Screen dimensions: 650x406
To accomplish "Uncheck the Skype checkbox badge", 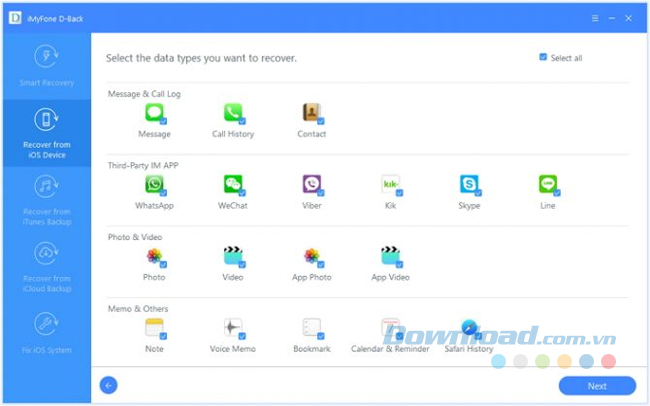I will tap(478, 193).
